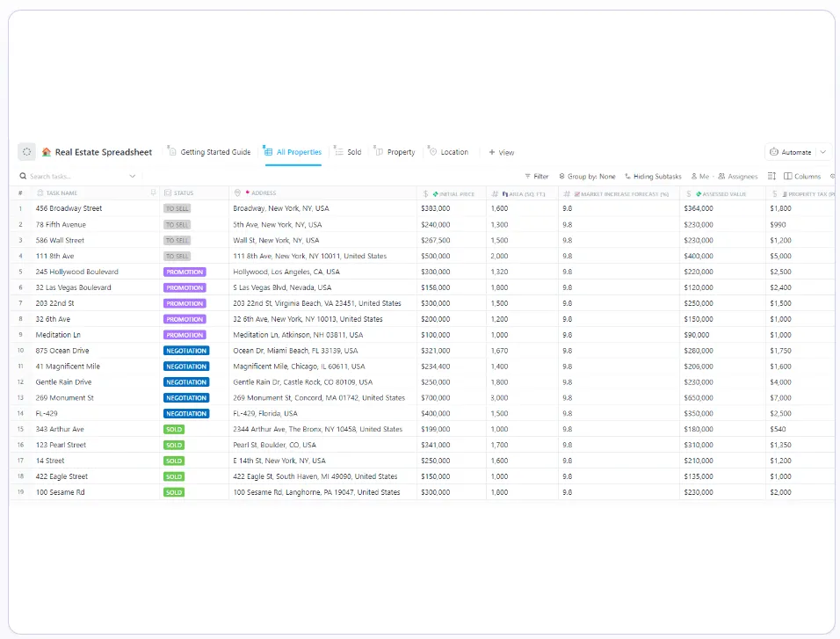The width and height of the screenshot is (840, 639).
Task: Select address Gentle Rain Dr, Castle Rock, CO
Action: (x=302, y=382)
